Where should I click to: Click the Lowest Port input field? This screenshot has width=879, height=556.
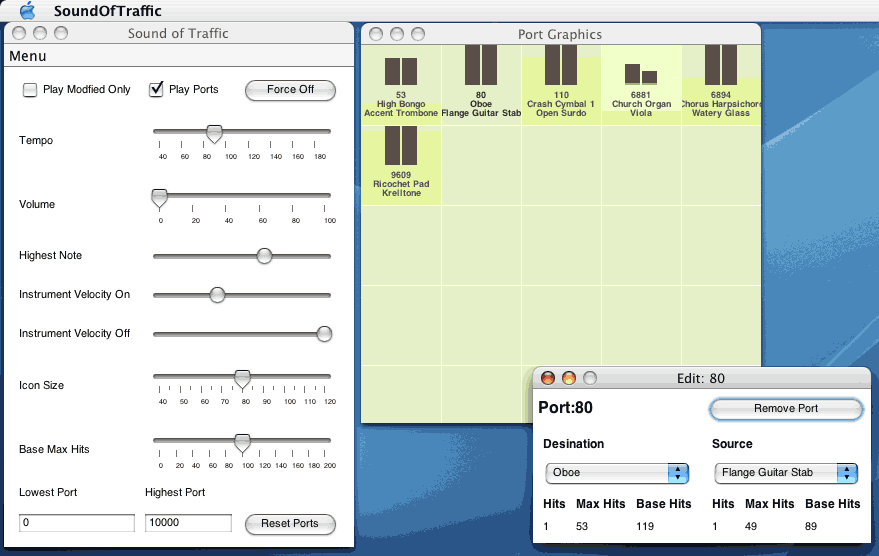pyautogui.click(x=77, y=523)
